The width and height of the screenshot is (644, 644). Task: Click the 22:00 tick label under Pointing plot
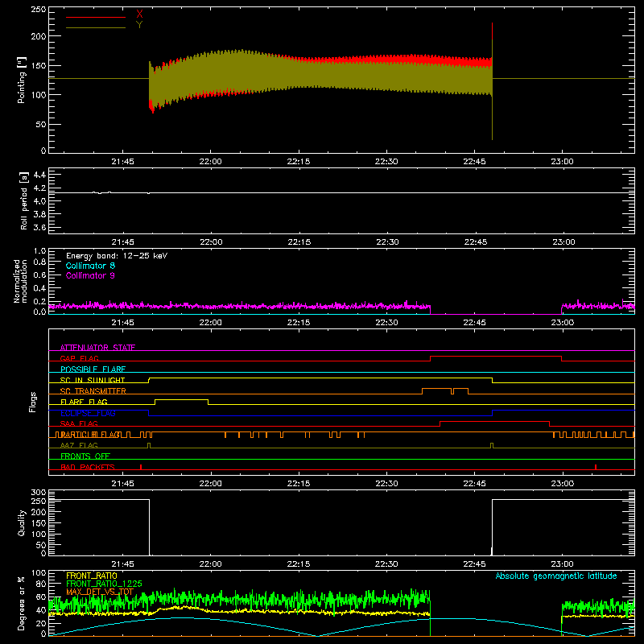coord(211,162)
